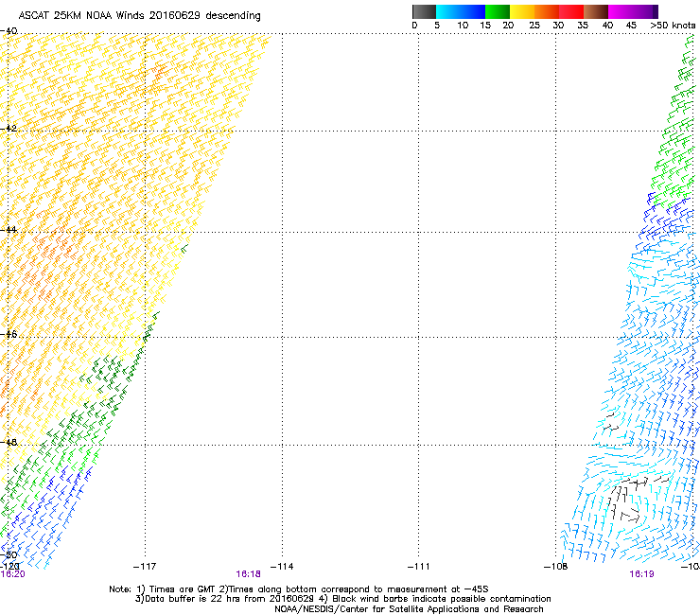This screenshot has width=700, height=615.
Task: Click longitude label -117
Action: pyautogui.click(x=145, y=567)
